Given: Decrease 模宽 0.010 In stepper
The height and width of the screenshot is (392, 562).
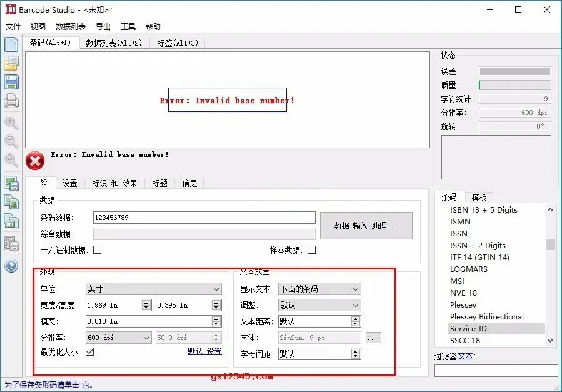Looking at the screenshot, I should (216, 324).
